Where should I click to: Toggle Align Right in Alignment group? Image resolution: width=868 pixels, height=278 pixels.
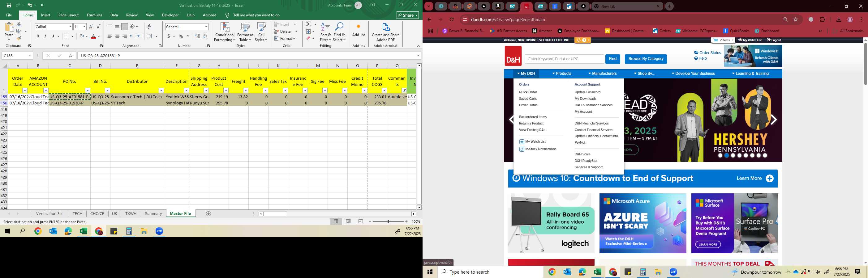pos(125,36)
